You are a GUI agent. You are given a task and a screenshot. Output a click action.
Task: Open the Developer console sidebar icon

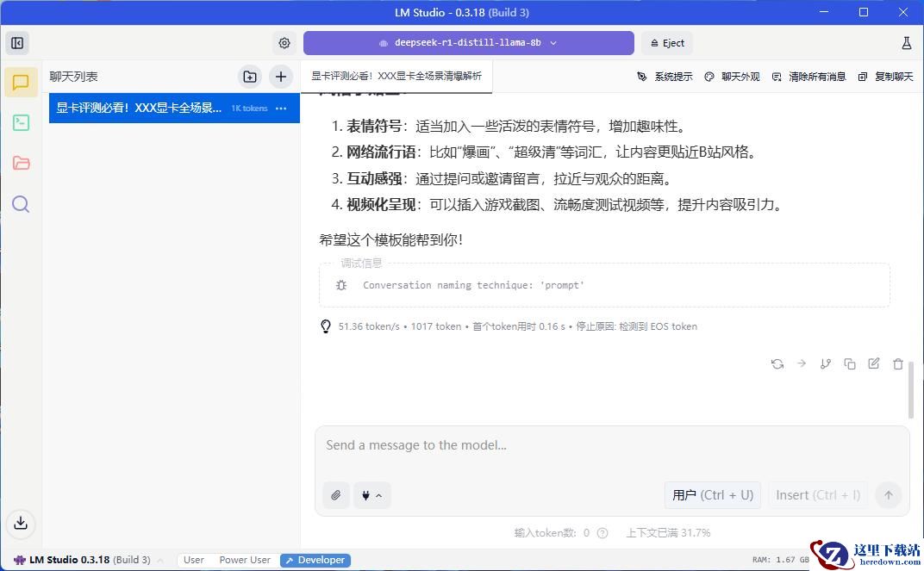[x=22, y=122]
